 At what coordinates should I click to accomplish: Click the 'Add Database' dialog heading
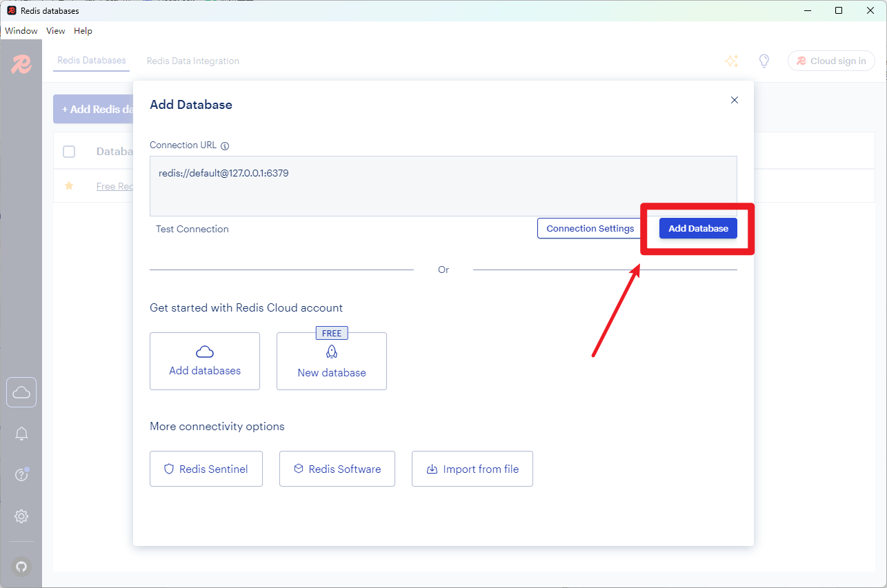[191, 105]
